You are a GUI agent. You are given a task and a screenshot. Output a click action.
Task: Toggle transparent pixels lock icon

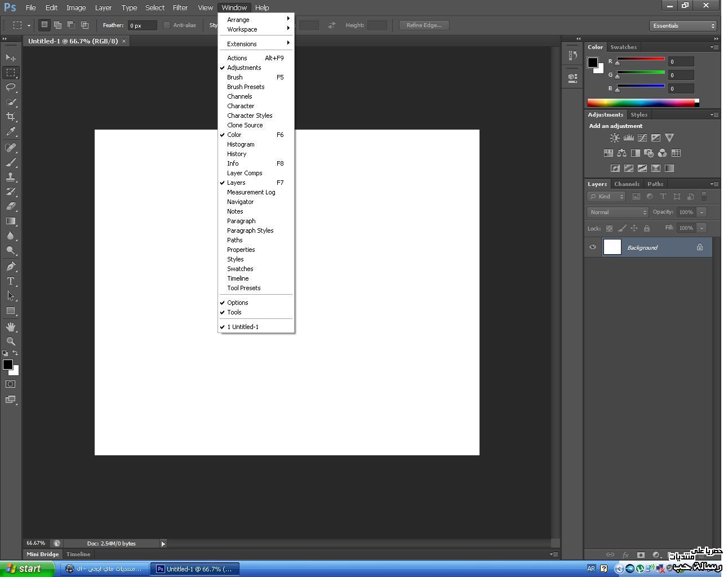(x=609, y=229)
